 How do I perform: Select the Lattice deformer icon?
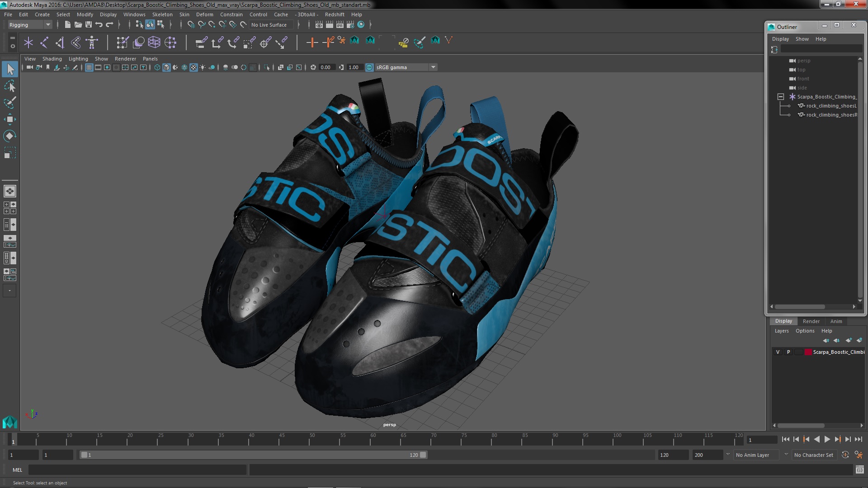click(154, 42)
